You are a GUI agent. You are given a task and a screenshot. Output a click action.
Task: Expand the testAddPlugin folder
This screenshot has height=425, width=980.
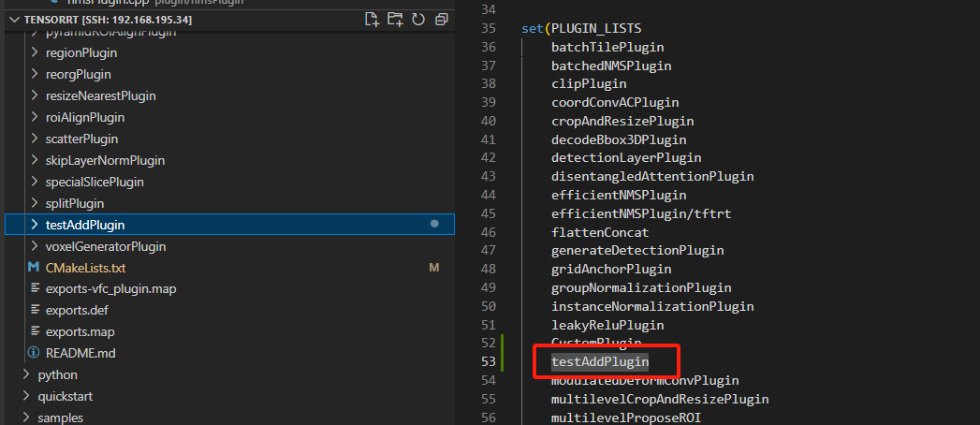[35, 225]
